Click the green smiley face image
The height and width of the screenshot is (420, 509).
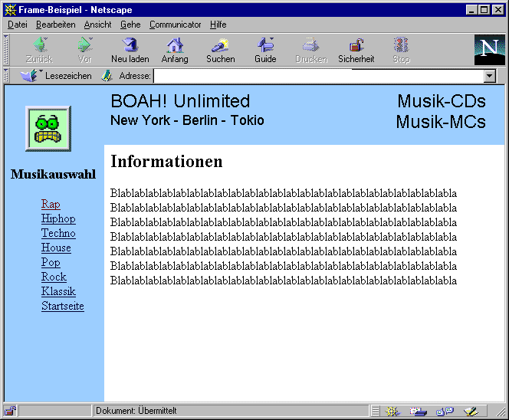[x=48, y=129]
